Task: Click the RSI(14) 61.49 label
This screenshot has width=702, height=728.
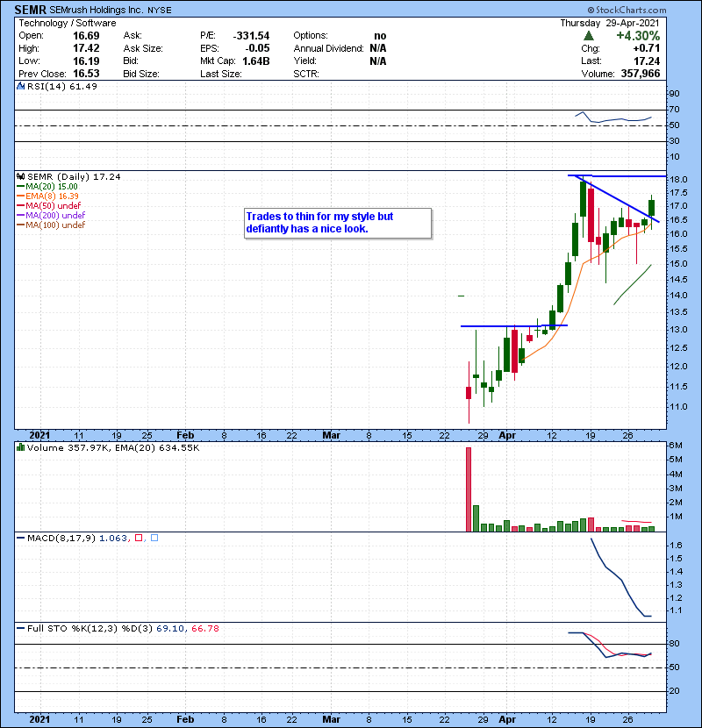Action: coord(62,86)
